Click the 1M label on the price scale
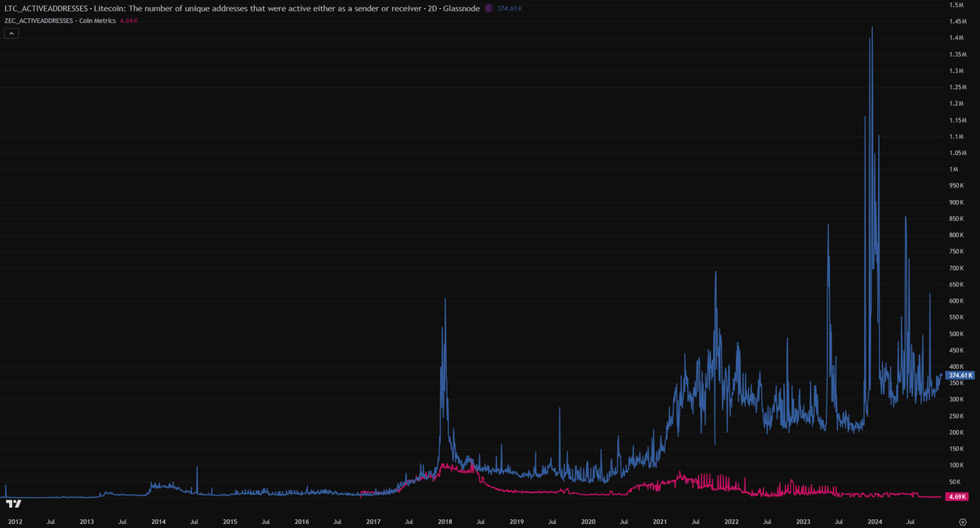 (953, 169)
